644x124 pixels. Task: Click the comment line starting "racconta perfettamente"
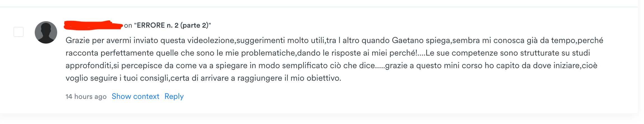328,53
